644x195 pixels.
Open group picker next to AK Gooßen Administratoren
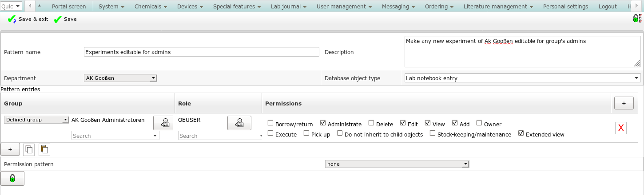163,123
